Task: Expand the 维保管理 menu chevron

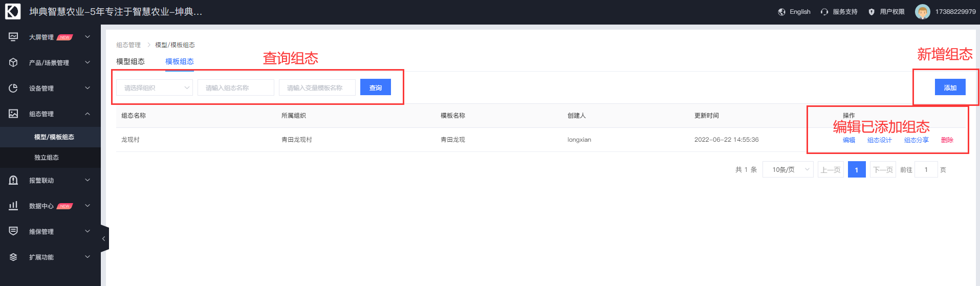Action: [x=88, y=231]
